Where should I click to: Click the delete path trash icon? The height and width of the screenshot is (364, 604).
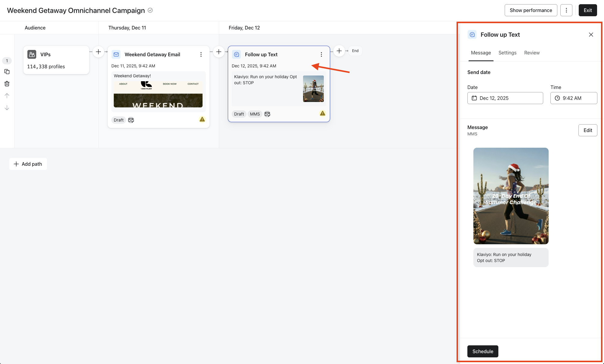click(7, 84)
